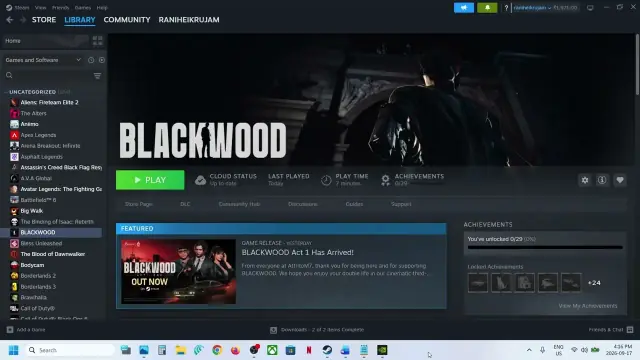Select Borderlands 3 in library list
This screenshot has height=360, width=640.
coord(38,287)
